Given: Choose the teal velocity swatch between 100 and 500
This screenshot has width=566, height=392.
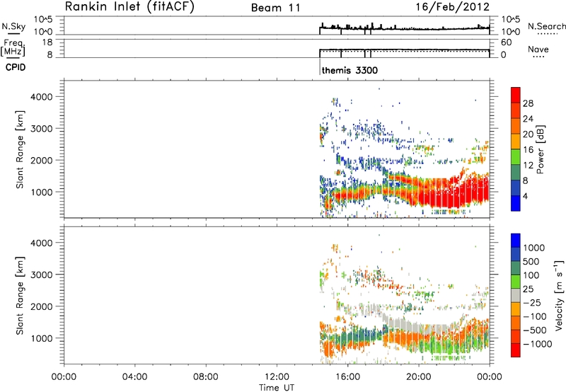Looking at the screenshot, I should point(516,268).
